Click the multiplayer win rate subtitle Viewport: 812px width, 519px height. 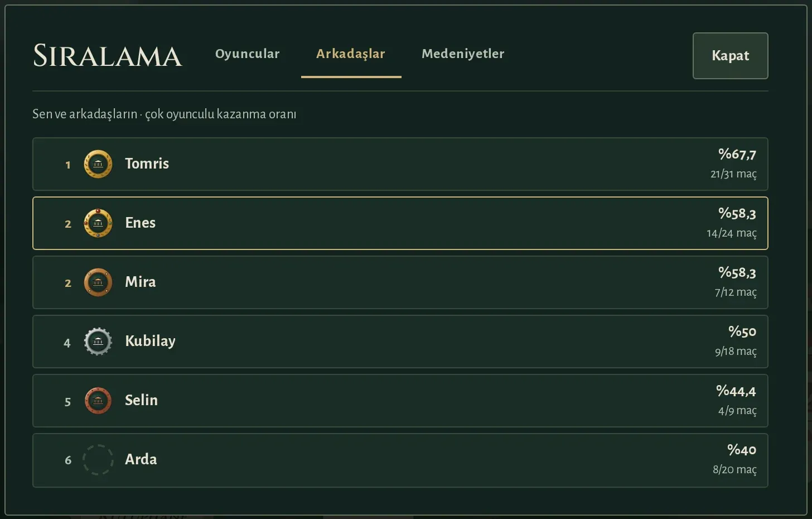tap(165, 114)
